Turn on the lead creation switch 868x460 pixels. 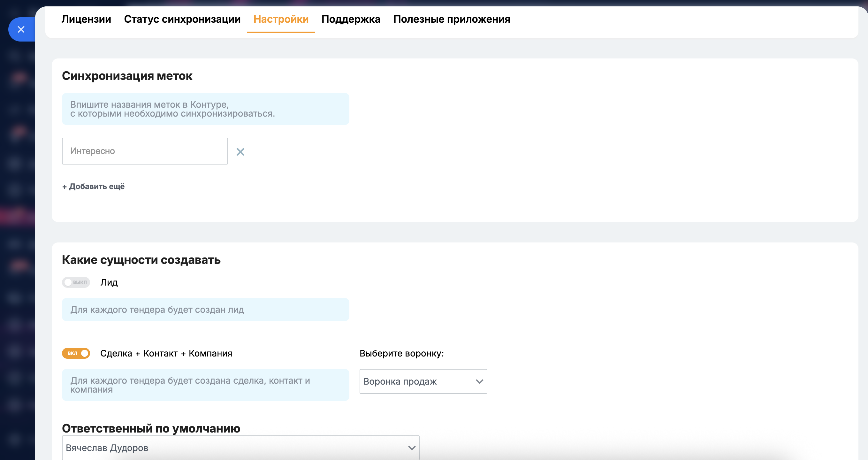76,282
